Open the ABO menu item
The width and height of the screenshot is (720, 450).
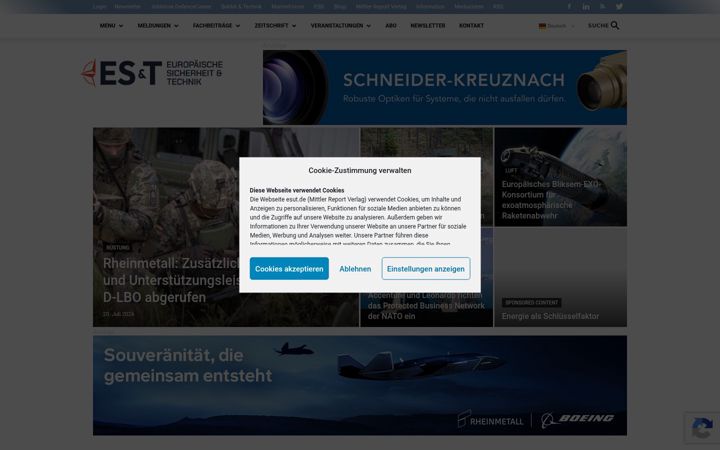(391, 26)
